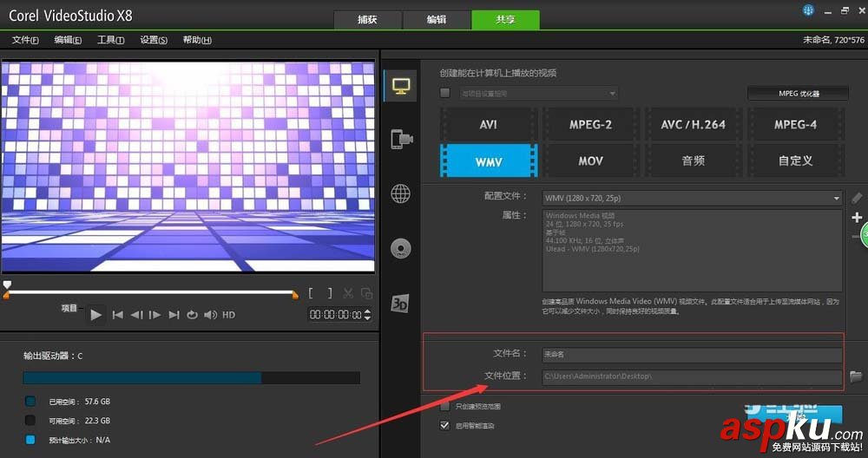Click the scissors split clip icon
868x458 pixels.
click(x=348, y=293)
